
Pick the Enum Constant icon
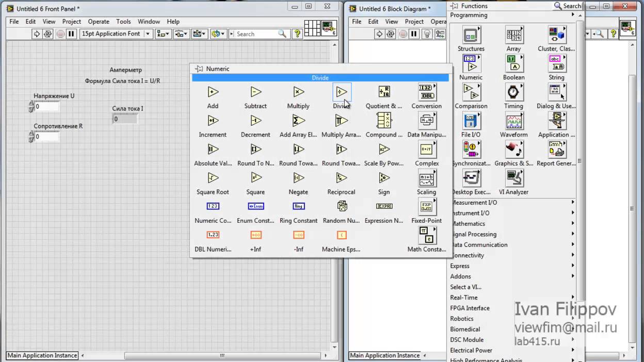pyautogui.click(x=256, y=206)
